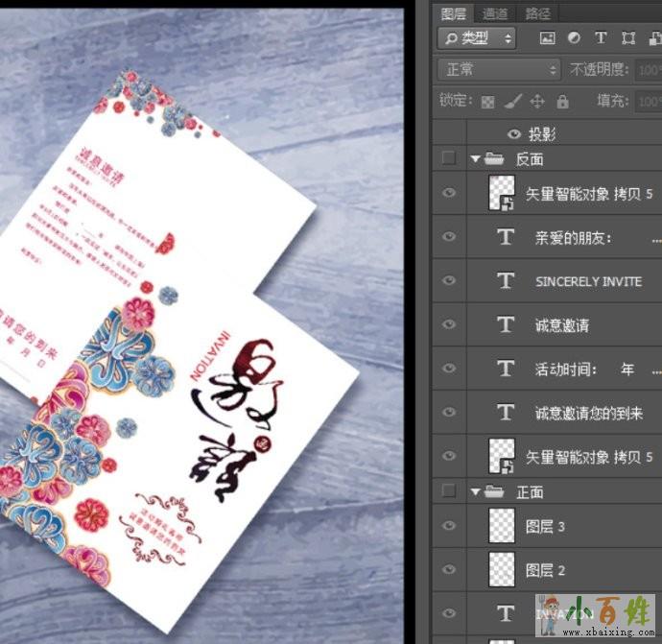This screenshot has width=662, height=644.
Task: Hide the 投影 layer effect
Action: [x=513, y=134]
